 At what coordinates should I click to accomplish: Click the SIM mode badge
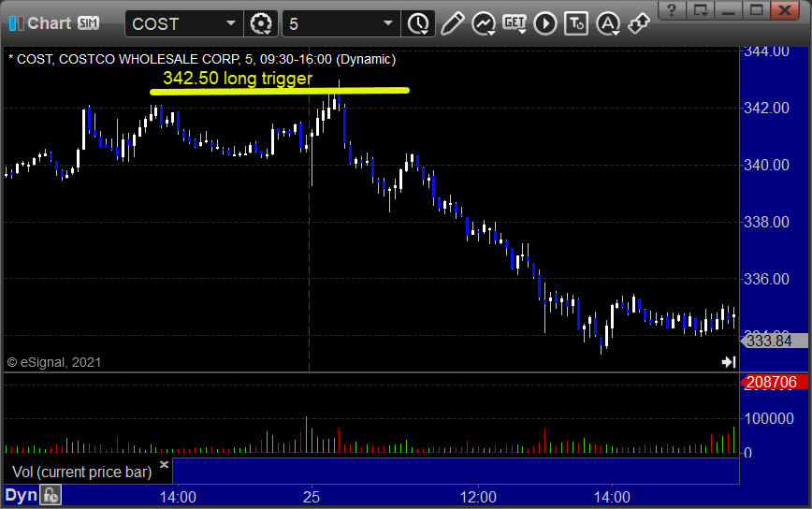(x=88, y=22)
